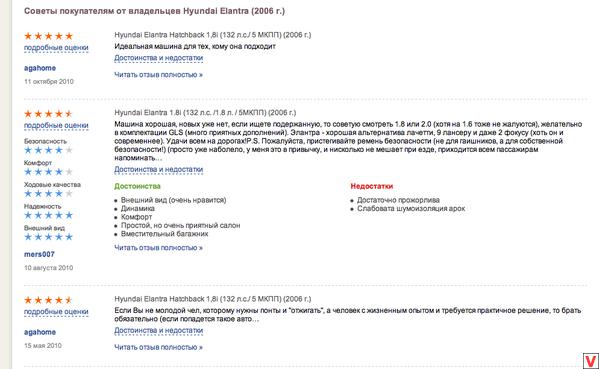Collapse подробные оценки in mers007 review
599x369 pixels.
pos(56,125)
